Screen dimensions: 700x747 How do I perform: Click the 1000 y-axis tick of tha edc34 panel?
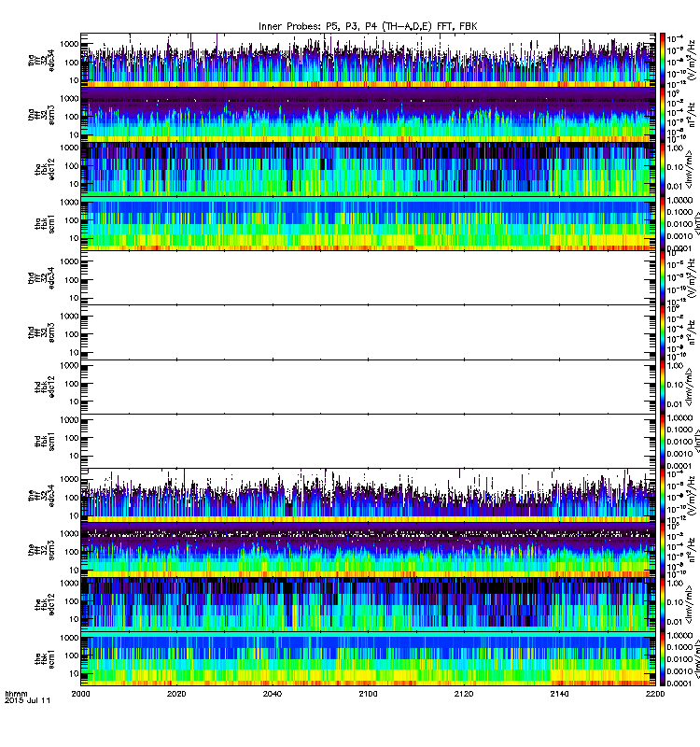click(69, 44)
